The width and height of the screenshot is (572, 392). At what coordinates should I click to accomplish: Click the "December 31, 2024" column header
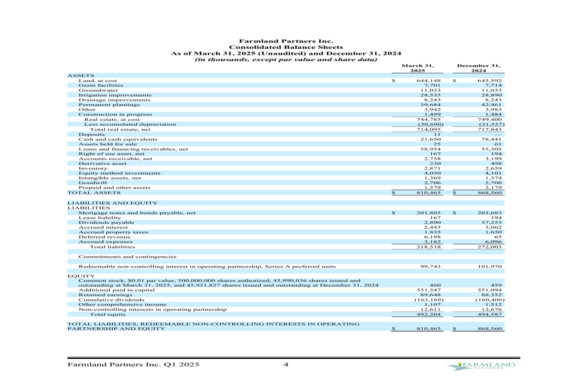pyautogui.click(x=479, y=68)
